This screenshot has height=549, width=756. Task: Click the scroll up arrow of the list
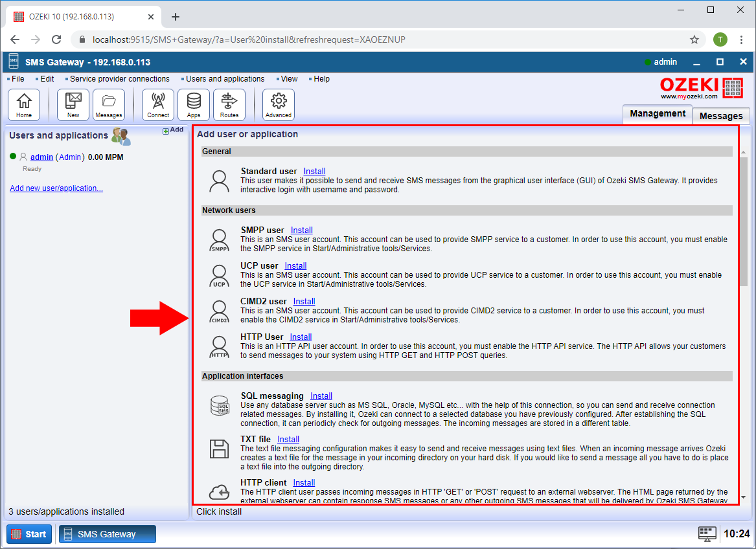point(744,152)
